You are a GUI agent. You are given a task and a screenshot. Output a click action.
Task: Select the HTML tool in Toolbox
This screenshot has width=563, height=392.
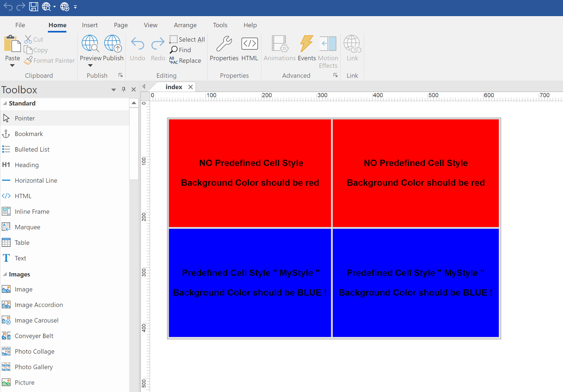tap(65, 196)
